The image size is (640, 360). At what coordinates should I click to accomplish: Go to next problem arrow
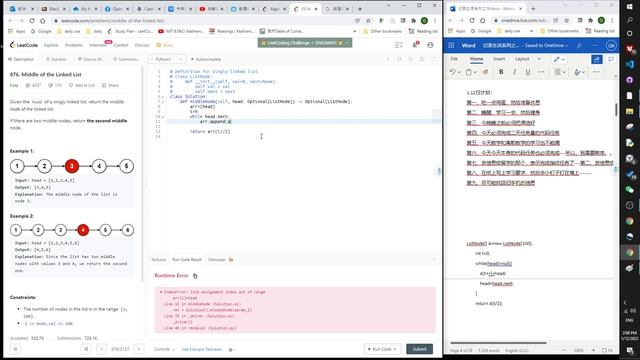click(x=139, y=349)
